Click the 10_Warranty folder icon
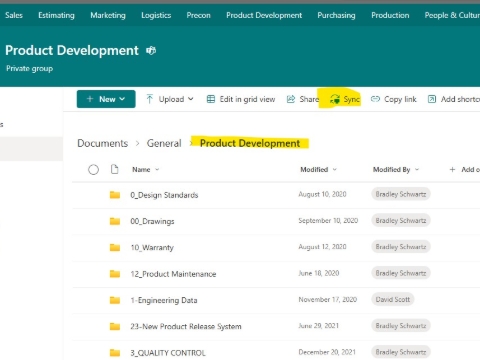The height and width of the screenshot is (360, 480). pos(115,247)
